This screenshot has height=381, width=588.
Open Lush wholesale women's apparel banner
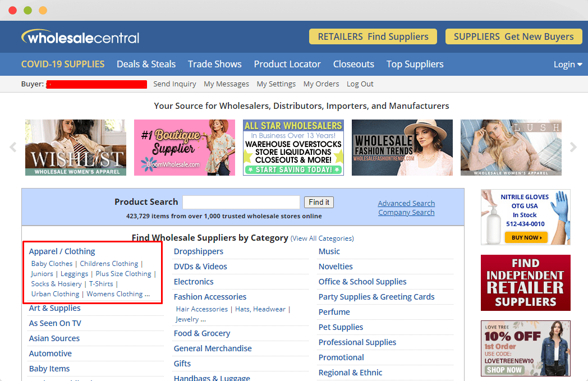(x=511, y=148)
